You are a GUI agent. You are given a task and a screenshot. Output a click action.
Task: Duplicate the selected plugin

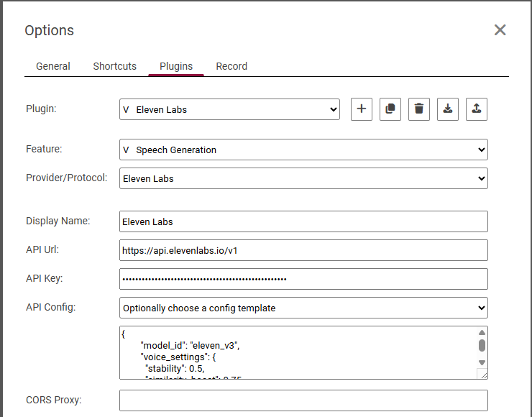point(390,109)
